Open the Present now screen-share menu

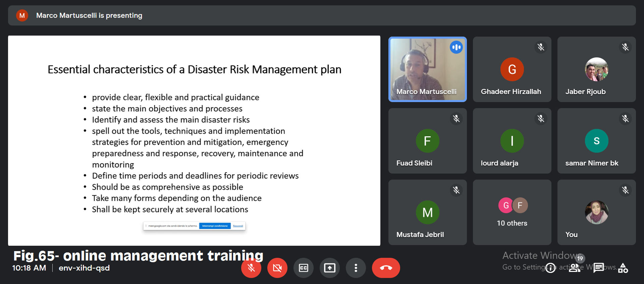[x=329, y=268]
